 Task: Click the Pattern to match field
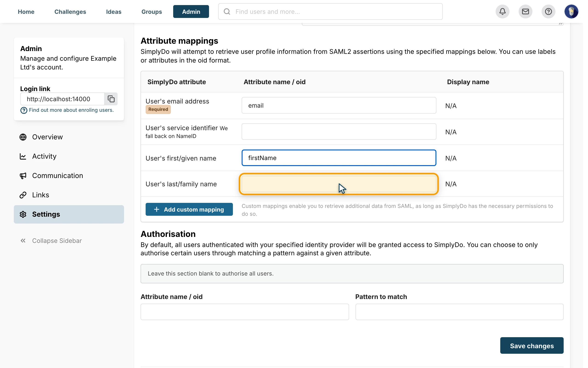click(459, 311)
